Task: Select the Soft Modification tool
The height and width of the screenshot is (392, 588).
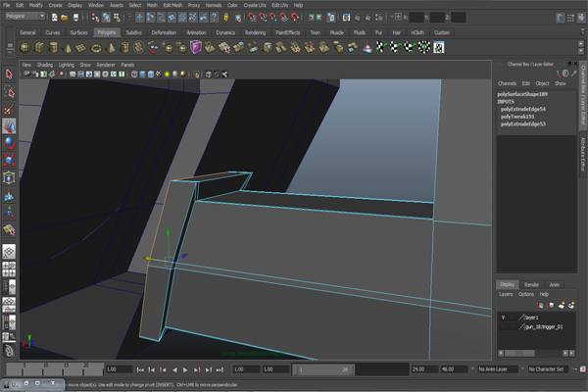Action: pyautogui.click(x=9, y=195)
